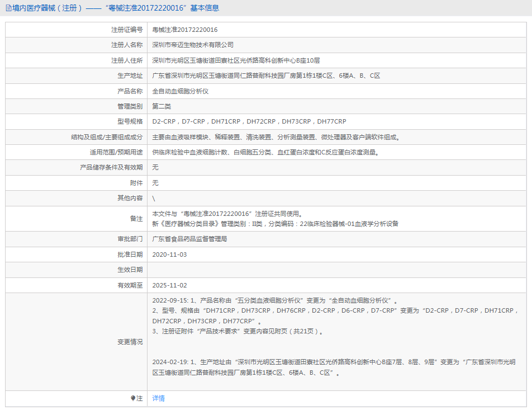Click the 注册人住所 label
Image resolution: width=532 pixels, height=410 pixels.
point(127,60)
